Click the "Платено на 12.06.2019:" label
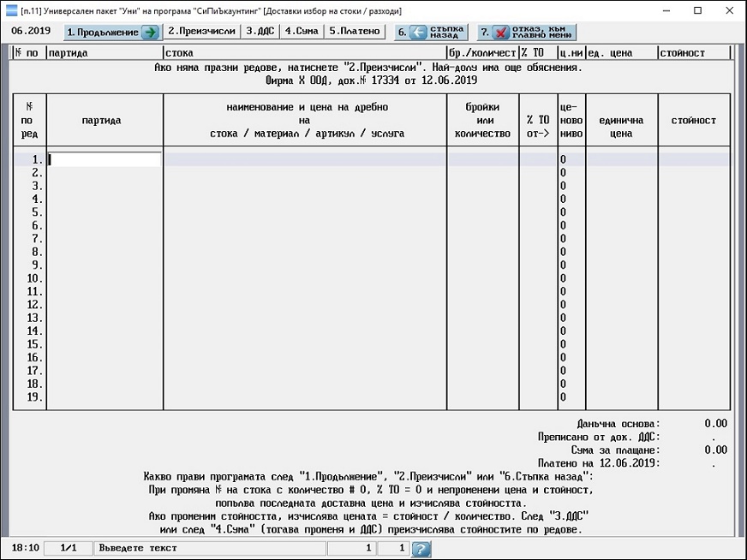The image size is (747, 560). click(x=600, y=463)
